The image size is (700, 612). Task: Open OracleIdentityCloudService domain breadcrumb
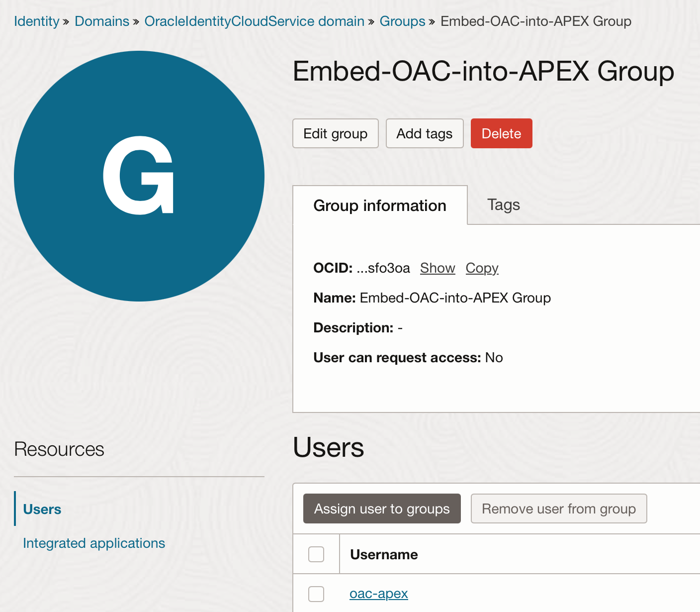pos(254,21)
